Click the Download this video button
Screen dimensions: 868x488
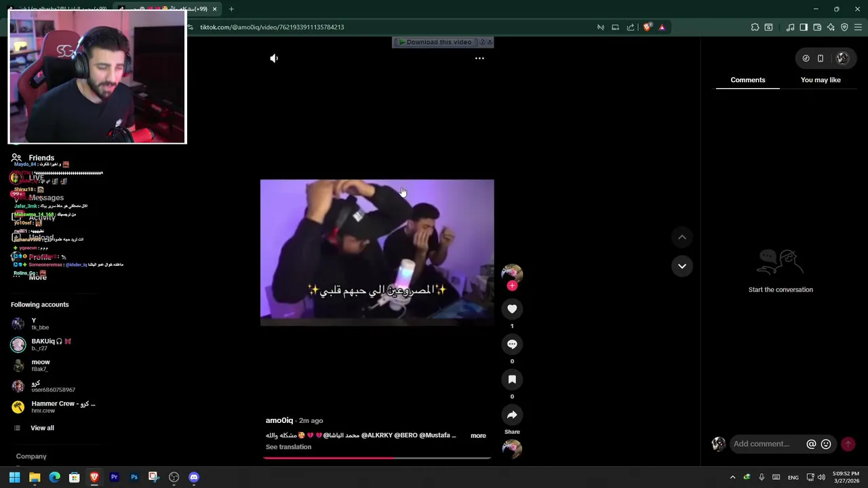435,42
